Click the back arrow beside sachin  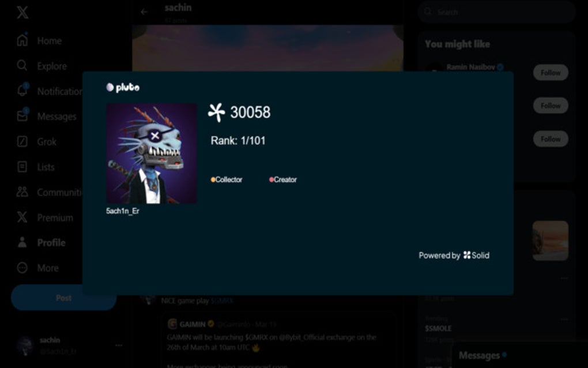click(x=144, y=12)
